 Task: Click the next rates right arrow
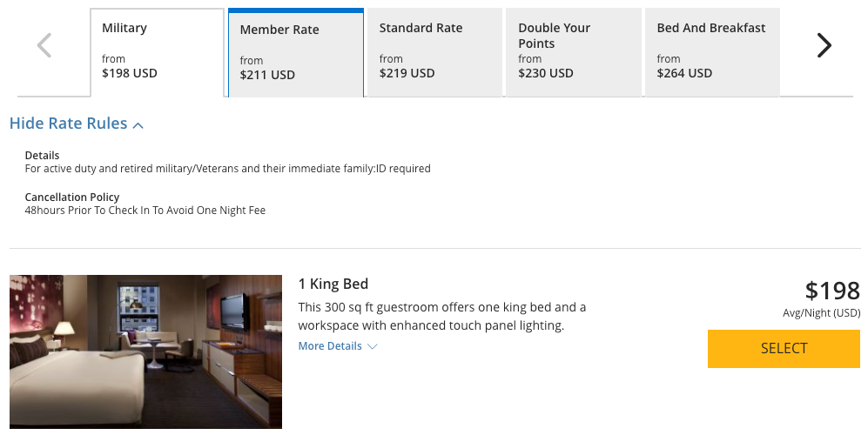tap(824, 45)
